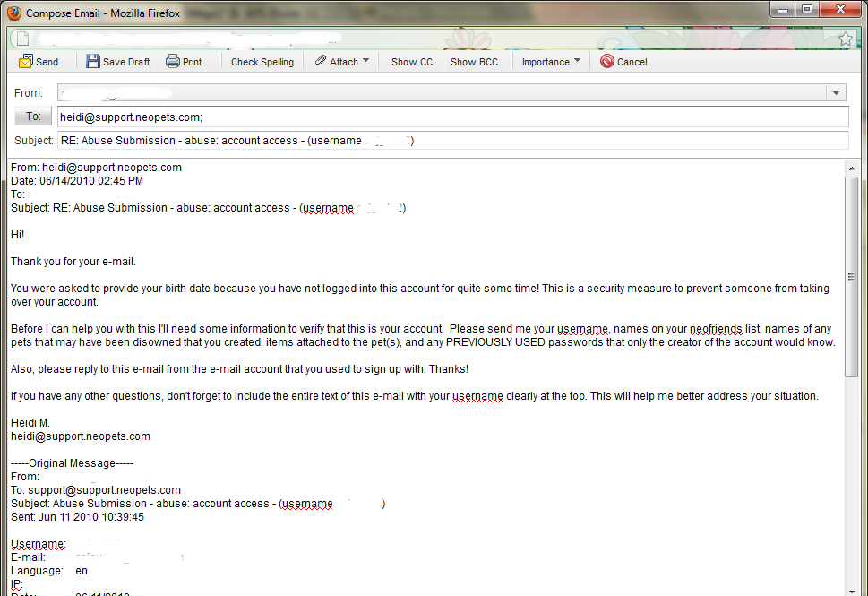868x596 pixels.
Task: Bookmark page with the star icon
Action: [x=846, y=39]
